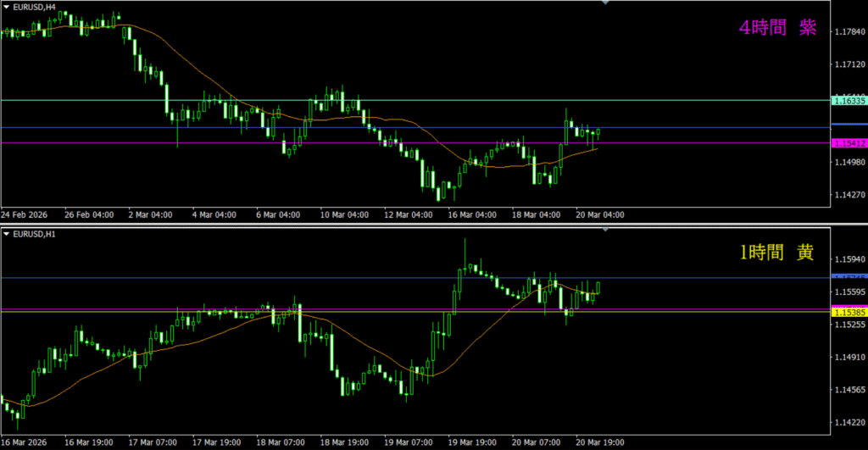Click the chart shift marker on H4 chart
This screenshot has height=450, width=868.
pyautogui.click(x=604, y=3)
